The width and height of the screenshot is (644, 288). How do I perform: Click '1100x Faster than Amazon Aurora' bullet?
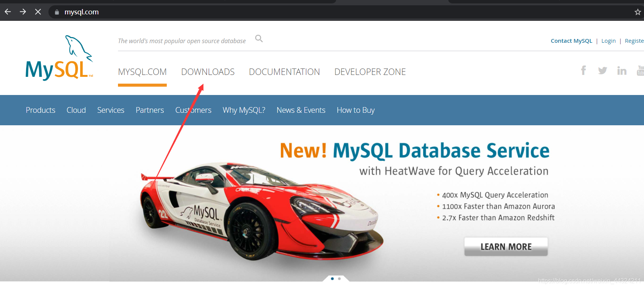(498, 206)
